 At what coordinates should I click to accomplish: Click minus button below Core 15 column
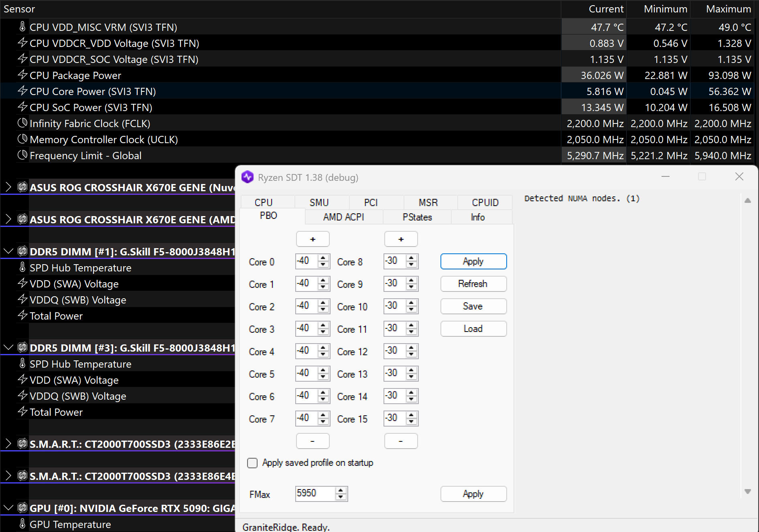click(x=401, y=441)
